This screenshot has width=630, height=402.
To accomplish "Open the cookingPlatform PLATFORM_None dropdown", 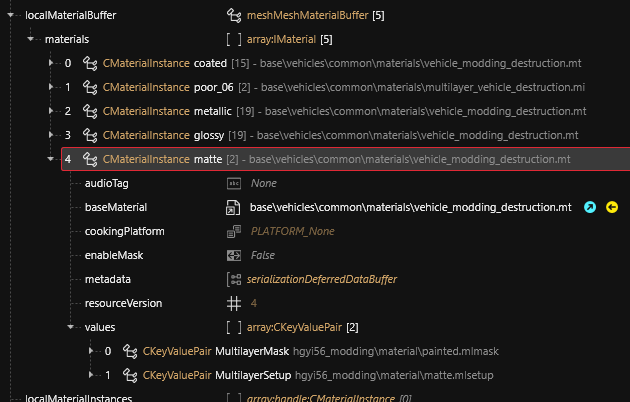I will 291,231.
